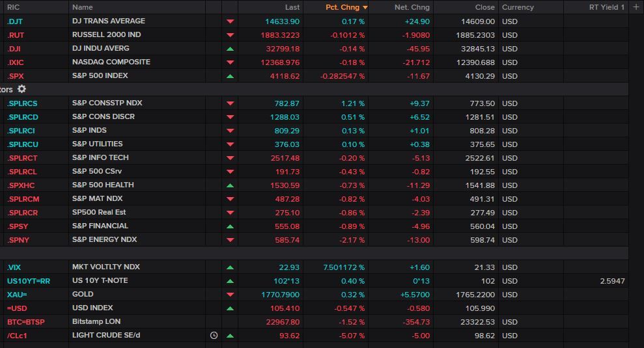
Task: Click the up arrow indicator for S&P 500 HEALTH
Action: [x=230, y=185]
